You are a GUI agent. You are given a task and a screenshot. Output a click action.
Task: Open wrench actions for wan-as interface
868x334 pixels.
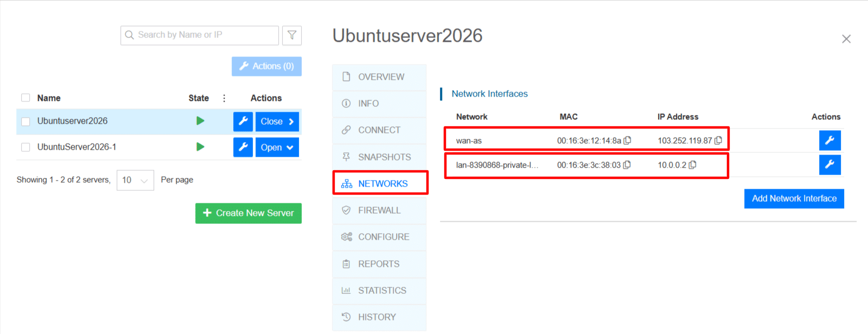click(830, 140)
